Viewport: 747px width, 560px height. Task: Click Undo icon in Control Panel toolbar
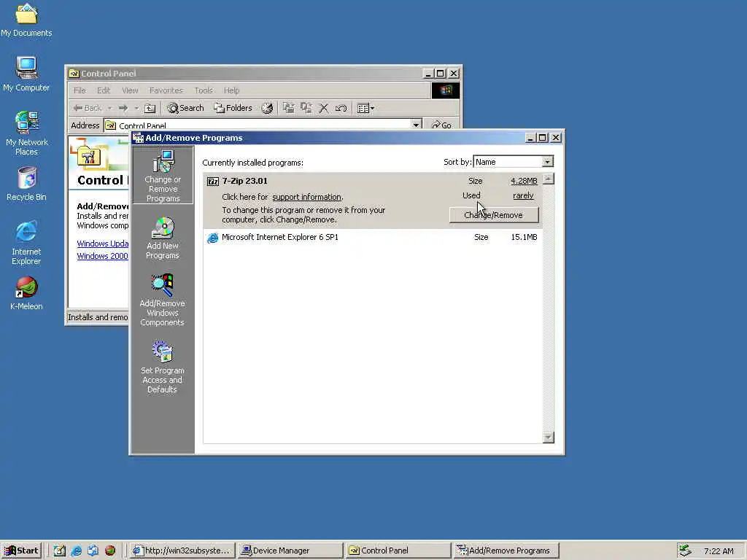[341, 108]
